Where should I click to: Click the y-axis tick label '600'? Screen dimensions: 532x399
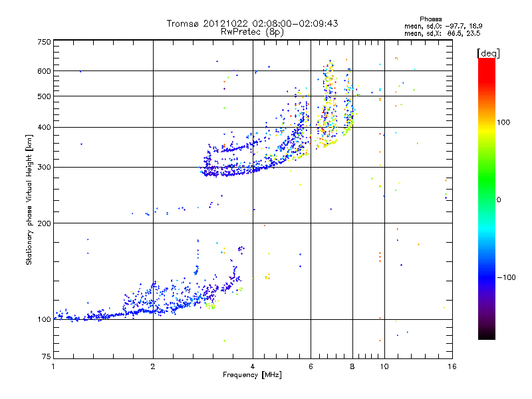point(44,71)
